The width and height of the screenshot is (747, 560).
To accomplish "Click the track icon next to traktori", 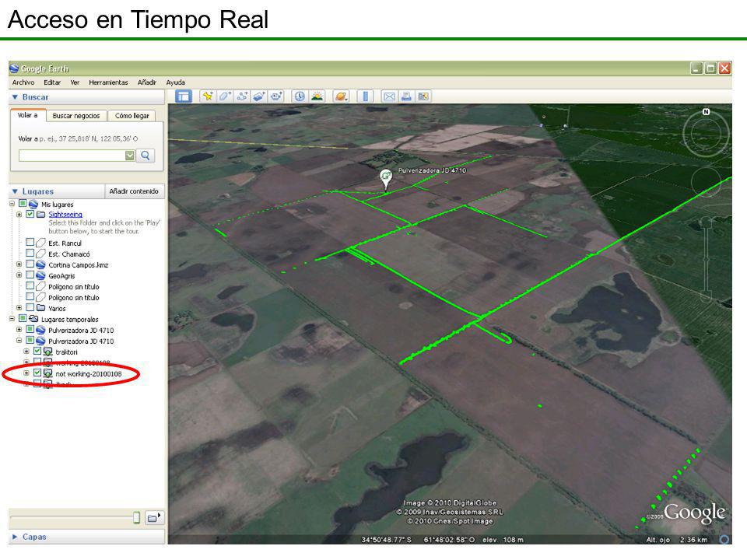I will point(48,352).
